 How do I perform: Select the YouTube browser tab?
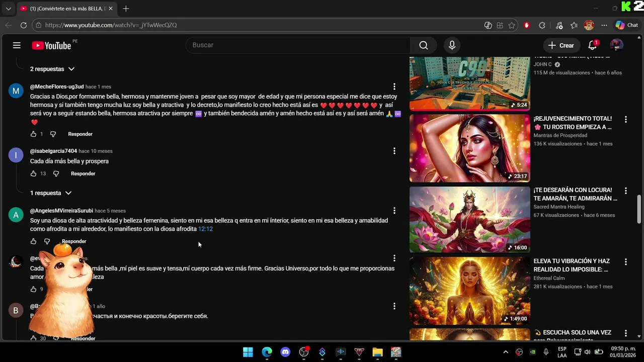[x=65, y=9]
